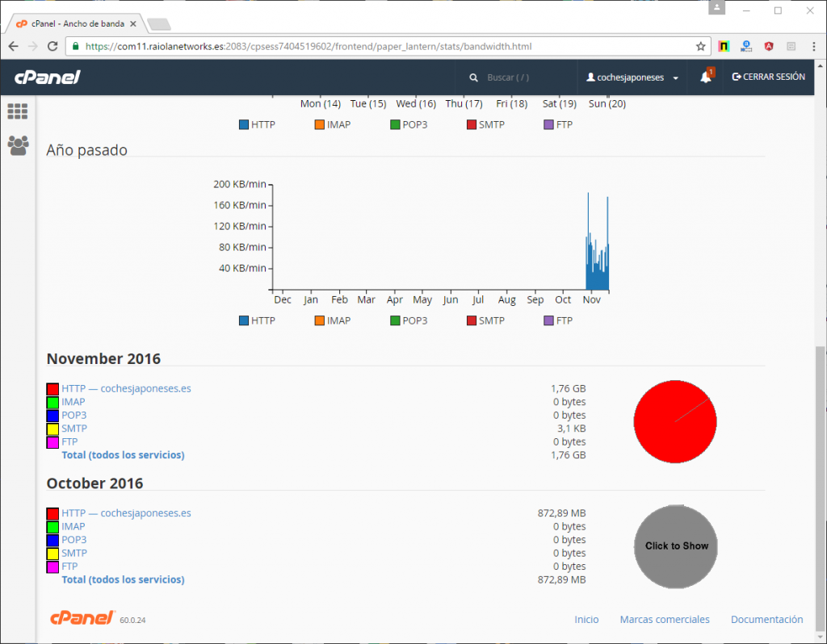Click the green IMAP swatch under November 2016

[52, 402]
